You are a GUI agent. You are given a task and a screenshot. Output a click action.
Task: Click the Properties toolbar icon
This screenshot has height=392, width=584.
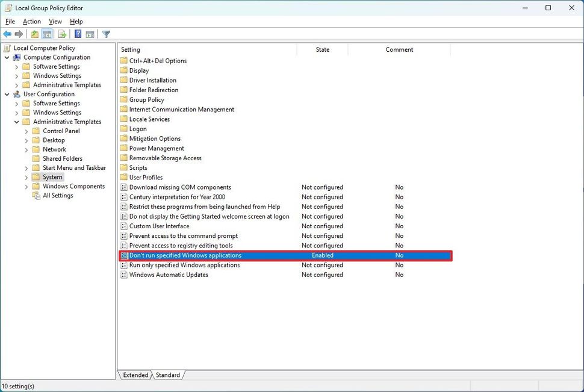90,34
